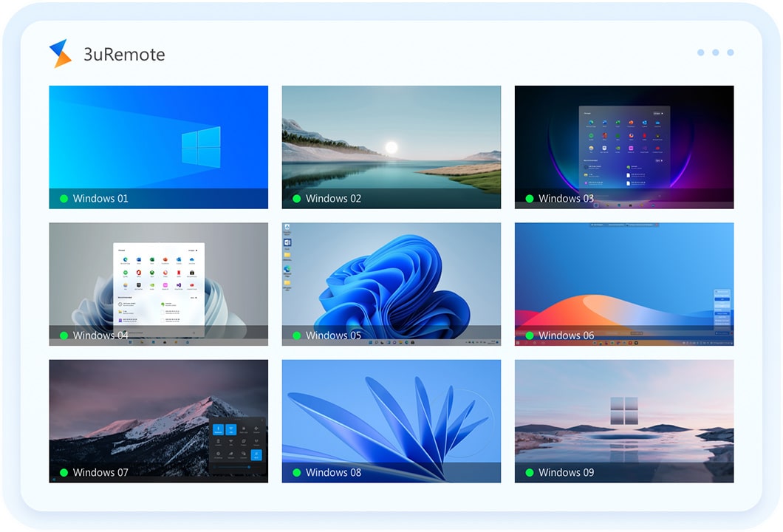Open the Windows 02 remote desktop thumbnail

click(391, 146)
